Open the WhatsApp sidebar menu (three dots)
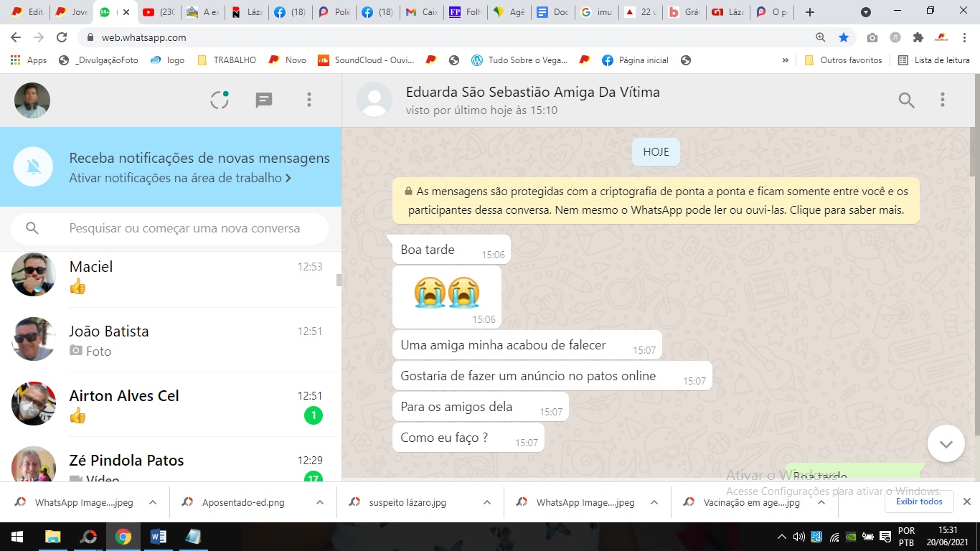This screenshot has width=980, height=551. pyautogui.click(x=308, y=100)
